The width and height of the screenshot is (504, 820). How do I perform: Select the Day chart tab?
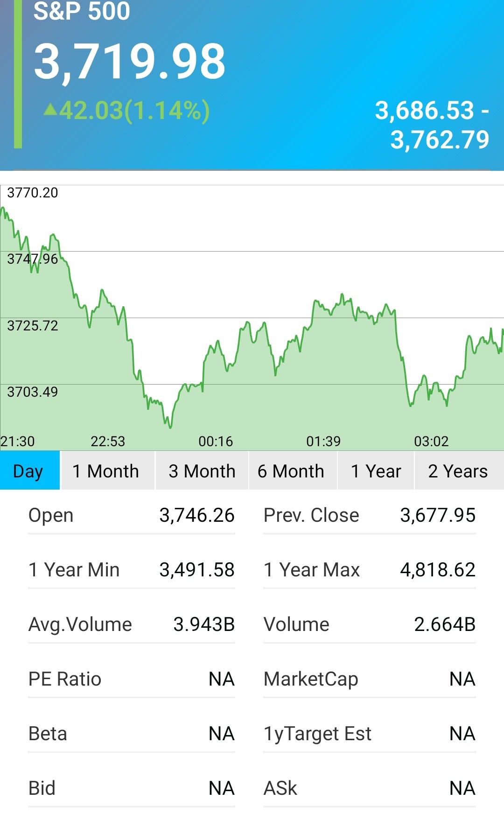[x=30, y=470]
